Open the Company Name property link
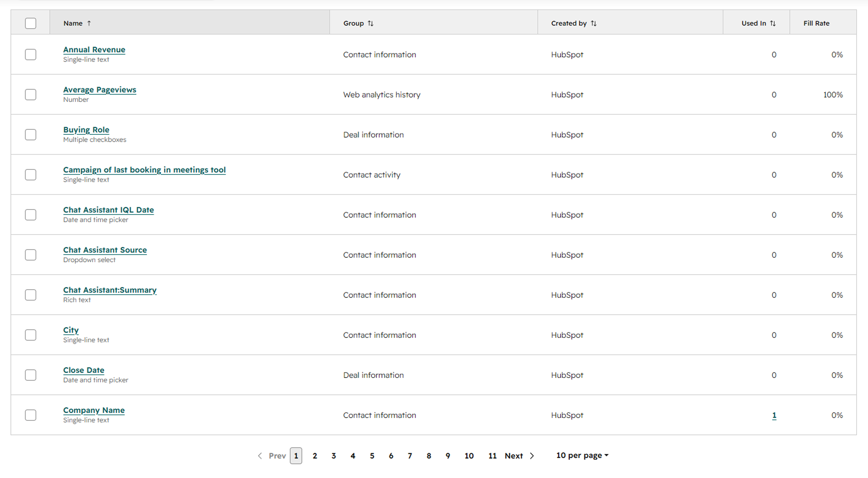868x478 pixels. coord(94,410)
